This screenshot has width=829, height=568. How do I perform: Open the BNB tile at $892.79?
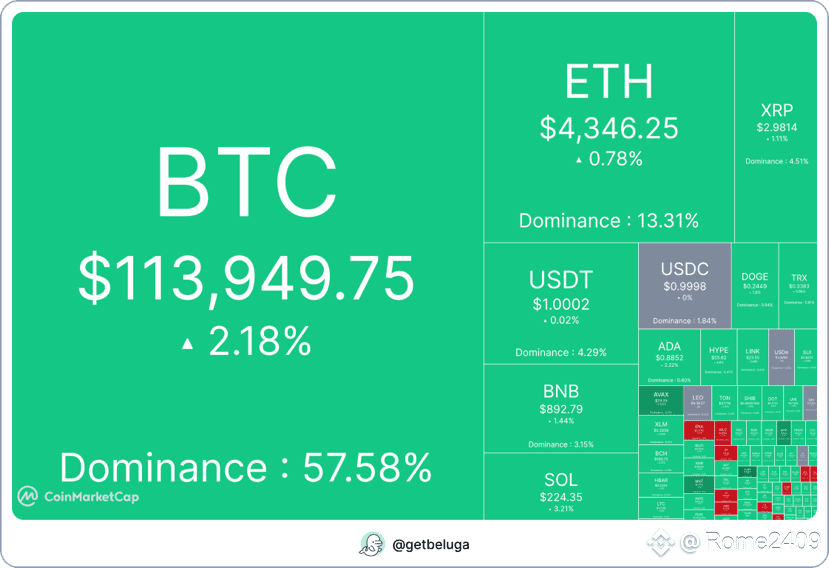pos(560,407)
